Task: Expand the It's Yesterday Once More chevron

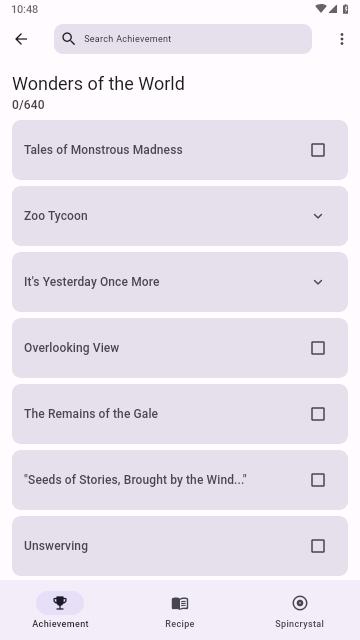Action: pos(318,282)
